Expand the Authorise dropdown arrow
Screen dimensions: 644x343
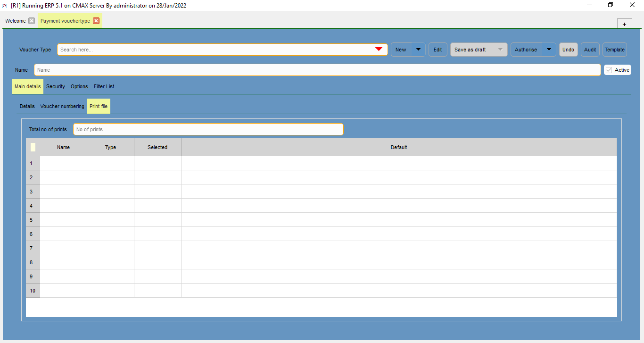549,50
